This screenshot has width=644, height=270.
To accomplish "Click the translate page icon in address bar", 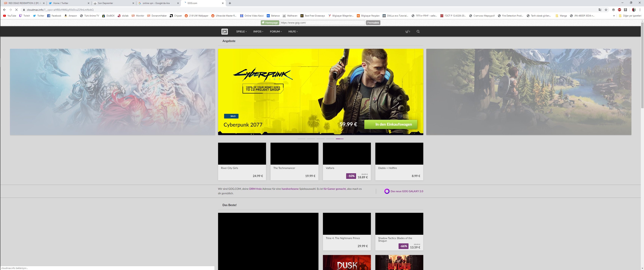I will coord(600,10).
